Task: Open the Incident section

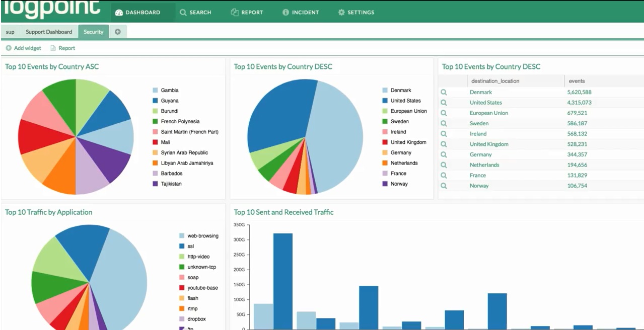Action: tap(301, 12)
